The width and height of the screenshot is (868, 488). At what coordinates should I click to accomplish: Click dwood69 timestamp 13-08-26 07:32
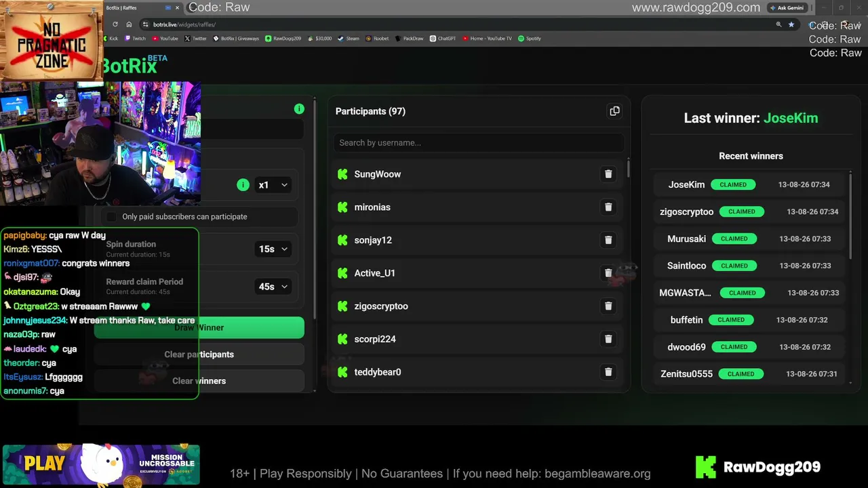(x=804, y=347)
